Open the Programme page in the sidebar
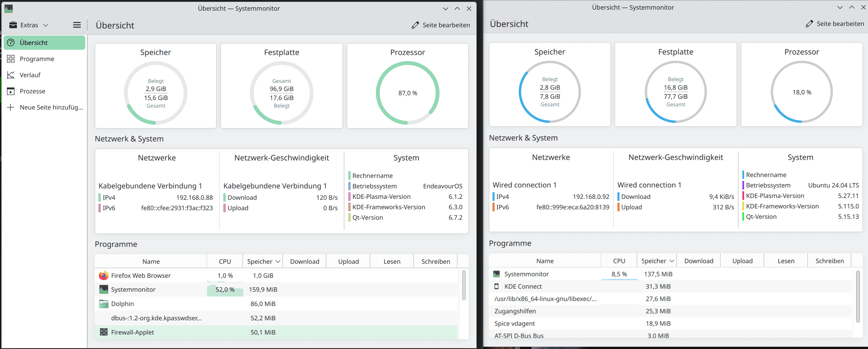The height and width of the screenshot is (349, 868). click(45, 59)
